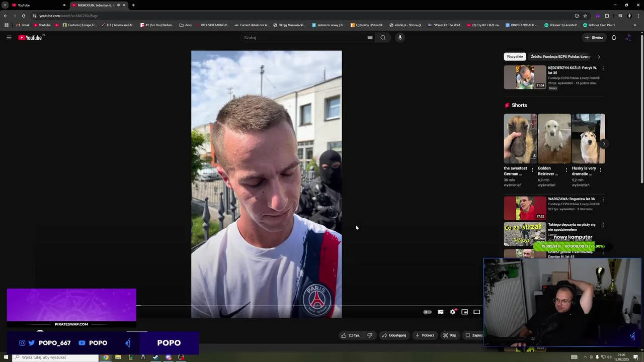Go to YouTube home via the logo
This screenshot has height=362, width=644.
(30, 38)
